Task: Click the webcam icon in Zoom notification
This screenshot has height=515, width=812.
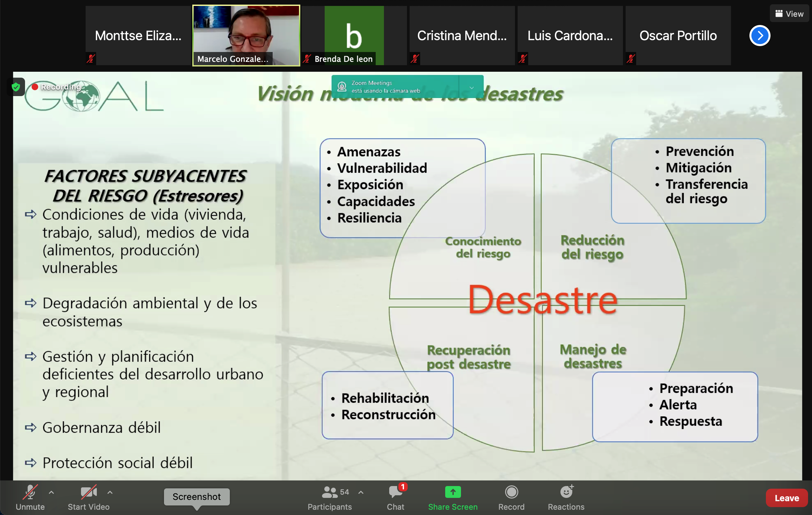Action: [x=342, y=87]
